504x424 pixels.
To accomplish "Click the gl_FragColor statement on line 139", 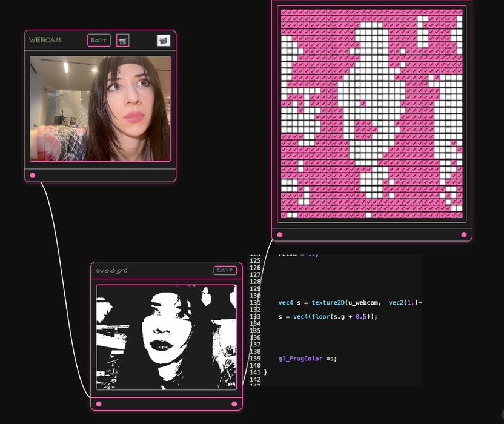I will 308,359.
